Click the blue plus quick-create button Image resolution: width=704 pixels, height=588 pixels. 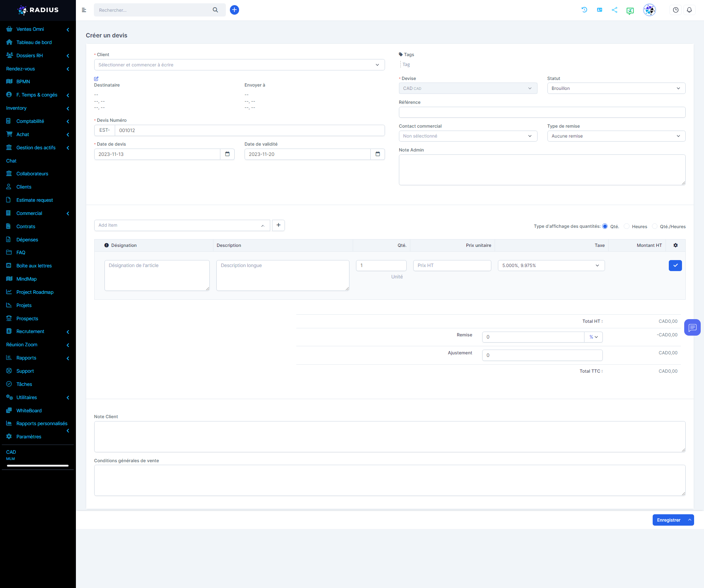234,10
